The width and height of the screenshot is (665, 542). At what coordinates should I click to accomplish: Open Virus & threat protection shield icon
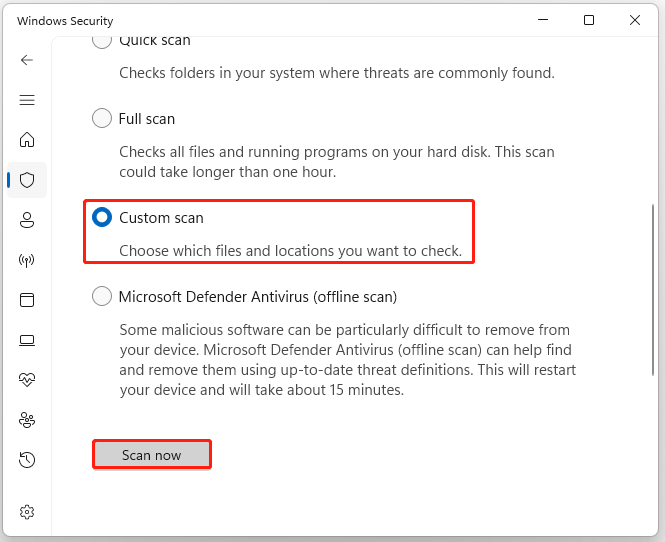point(27,180)
